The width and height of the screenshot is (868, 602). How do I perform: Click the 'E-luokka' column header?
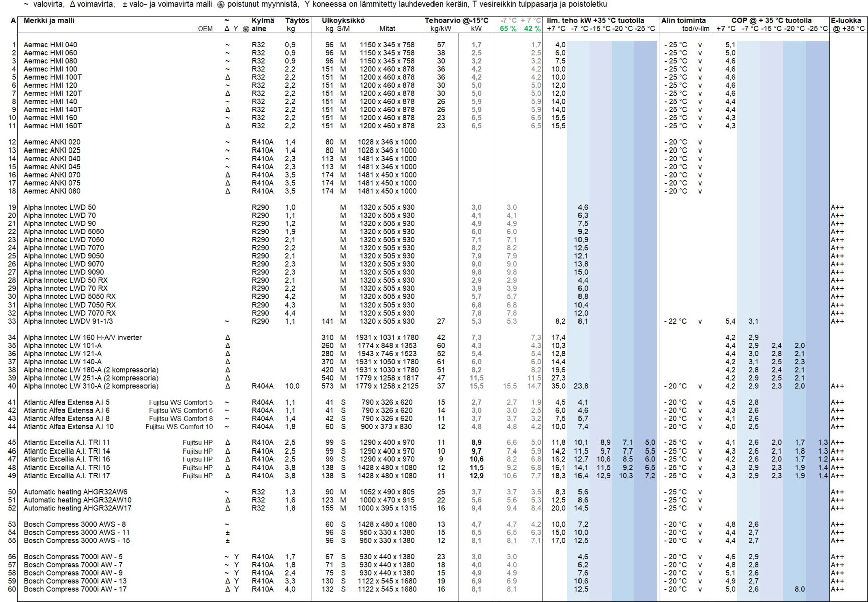point(846,21)
